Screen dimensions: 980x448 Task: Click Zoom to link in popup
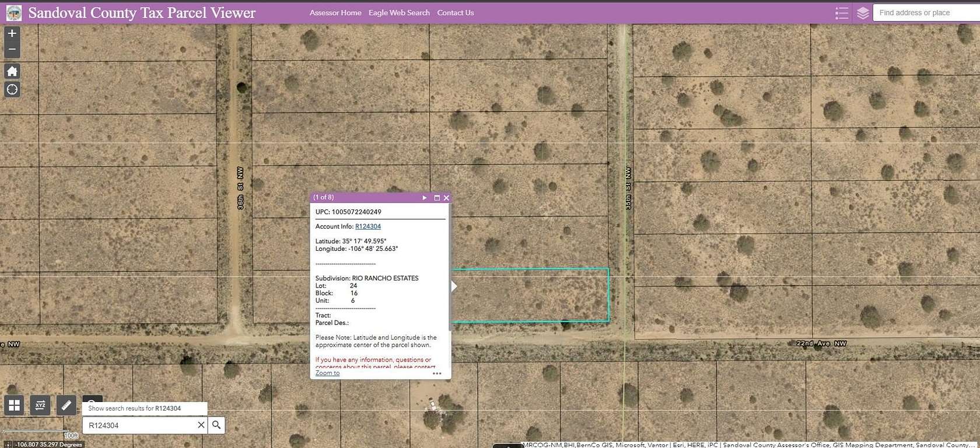click(x=327, y=373)
